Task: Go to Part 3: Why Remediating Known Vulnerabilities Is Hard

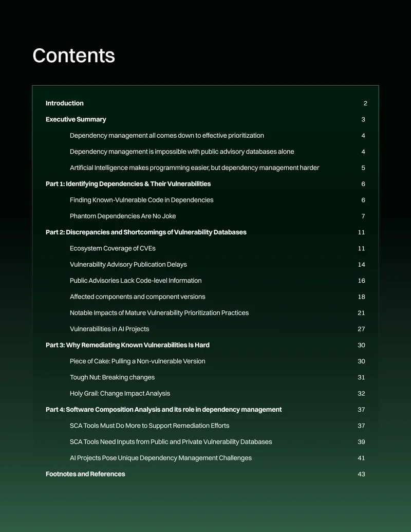Action: 127,345
